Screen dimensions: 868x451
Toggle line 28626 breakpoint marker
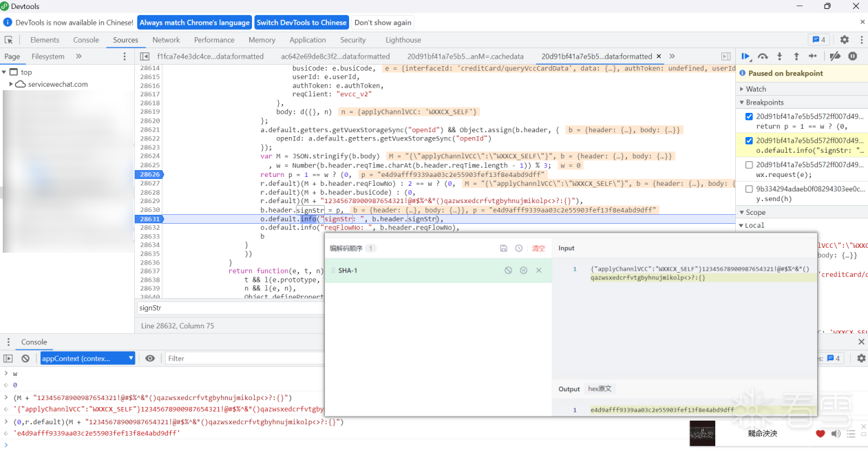148,175
